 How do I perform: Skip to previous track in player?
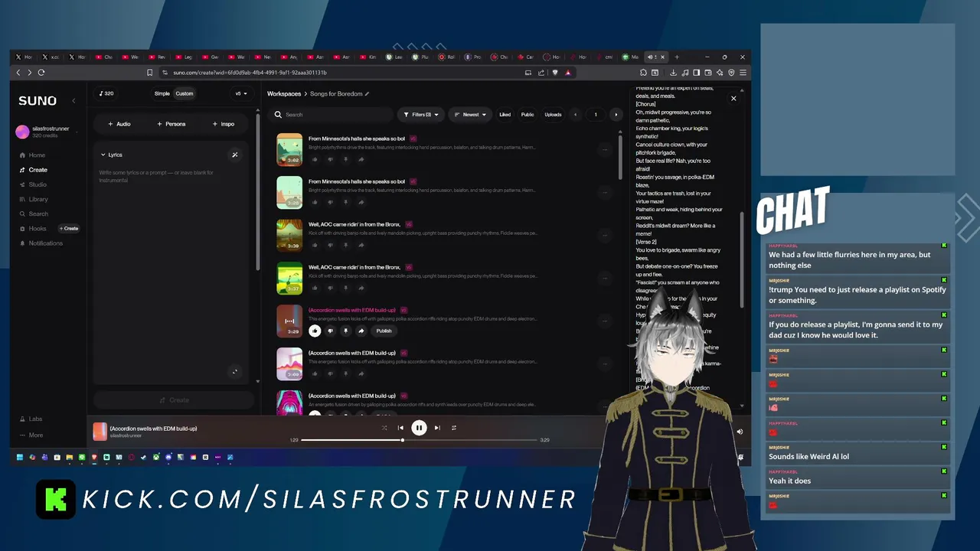click(x=400, y=428)
